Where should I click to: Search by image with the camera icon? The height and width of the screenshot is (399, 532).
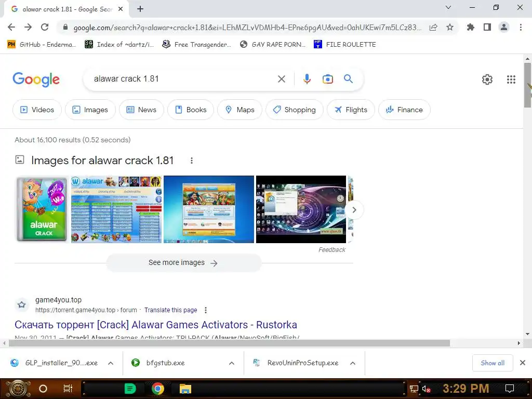[328, 79]
